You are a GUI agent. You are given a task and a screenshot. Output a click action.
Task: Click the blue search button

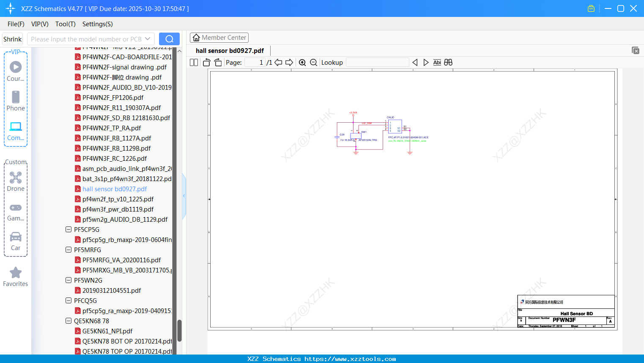pyautogui.click(x=169, y=39)
